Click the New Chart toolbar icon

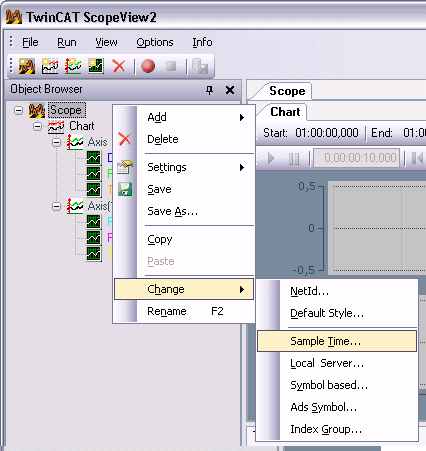click(x=50, y=66)
